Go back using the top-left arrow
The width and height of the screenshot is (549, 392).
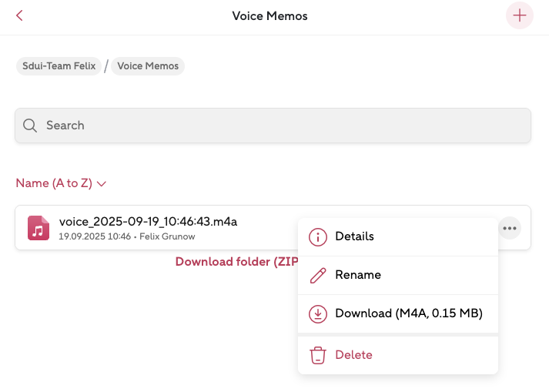19,15
